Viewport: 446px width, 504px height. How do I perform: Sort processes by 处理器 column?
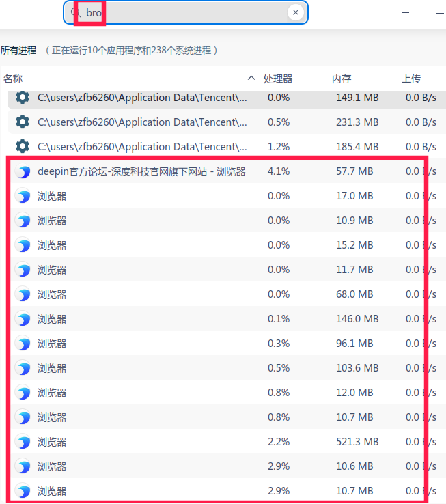[x=278, y=79]
